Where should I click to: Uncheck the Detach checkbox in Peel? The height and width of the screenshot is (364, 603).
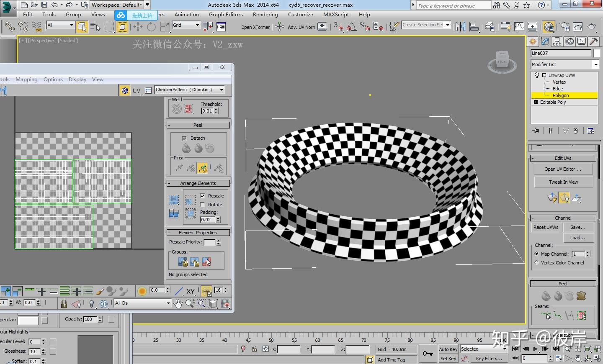(184, 138)
